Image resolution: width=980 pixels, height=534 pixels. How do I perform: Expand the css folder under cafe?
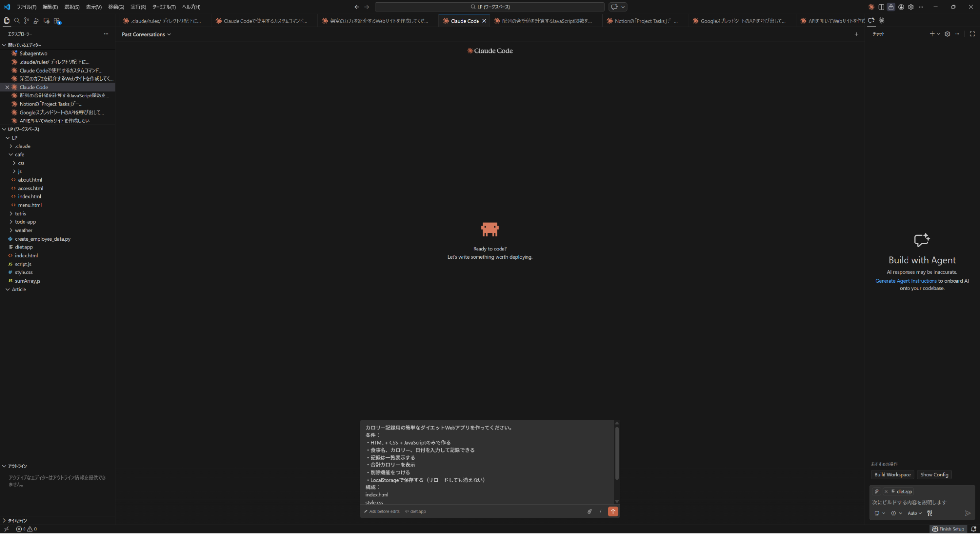pos(22,163)
